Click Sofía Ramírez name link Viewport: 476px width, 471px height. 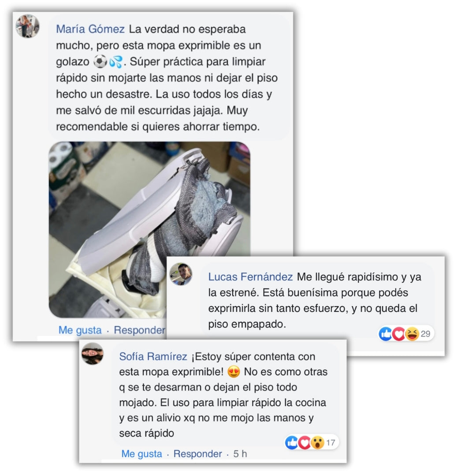153,356
